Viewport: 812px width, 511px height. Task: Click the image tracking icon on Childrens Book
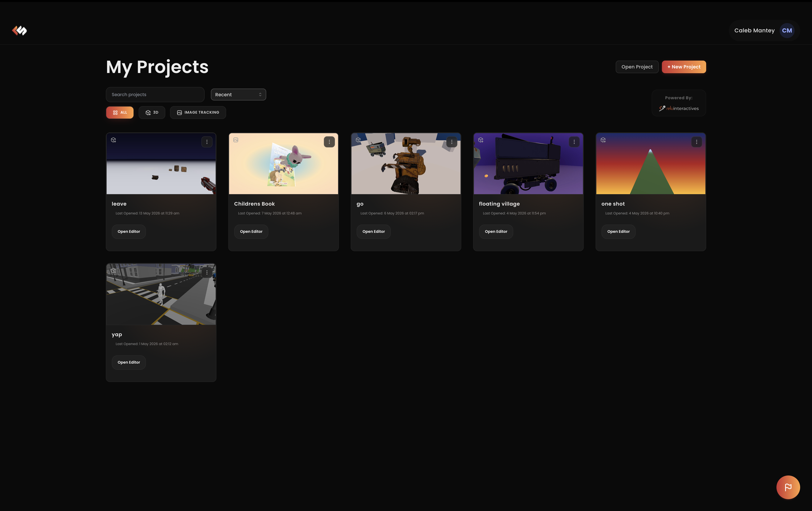236,140
